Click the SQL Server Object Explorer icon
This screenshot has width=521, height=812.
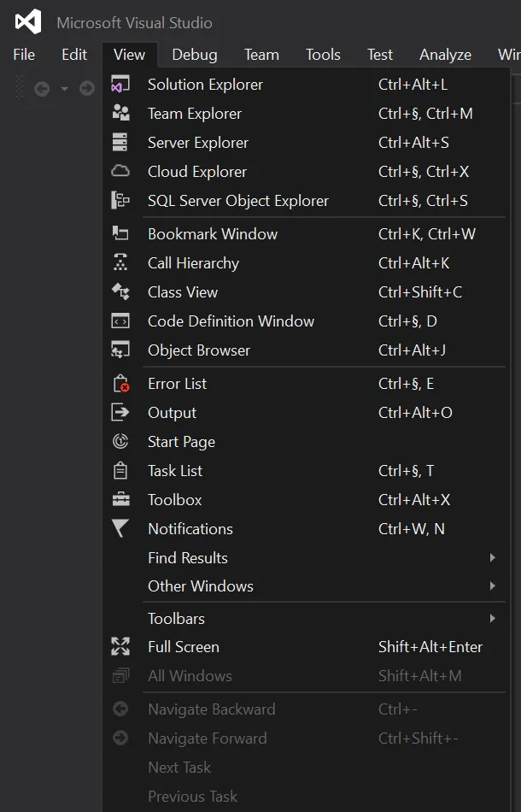(x=120, y=201)
